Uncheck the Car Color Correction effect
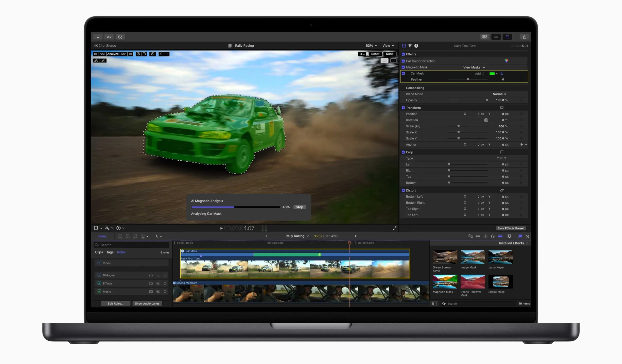Image resolution: width=622 pixels, height=364 pixels. pos(403,61)
